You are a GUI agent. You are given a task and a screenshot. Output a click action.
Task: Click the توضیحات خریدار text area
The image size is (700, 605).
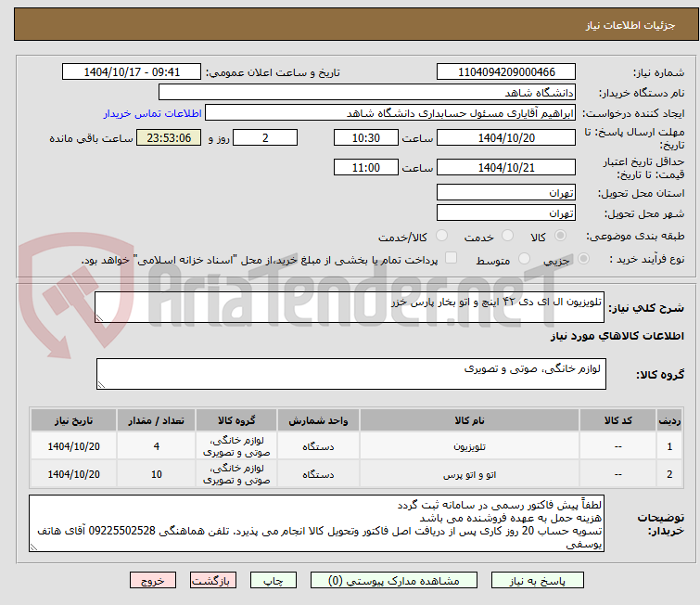point(316,522)
